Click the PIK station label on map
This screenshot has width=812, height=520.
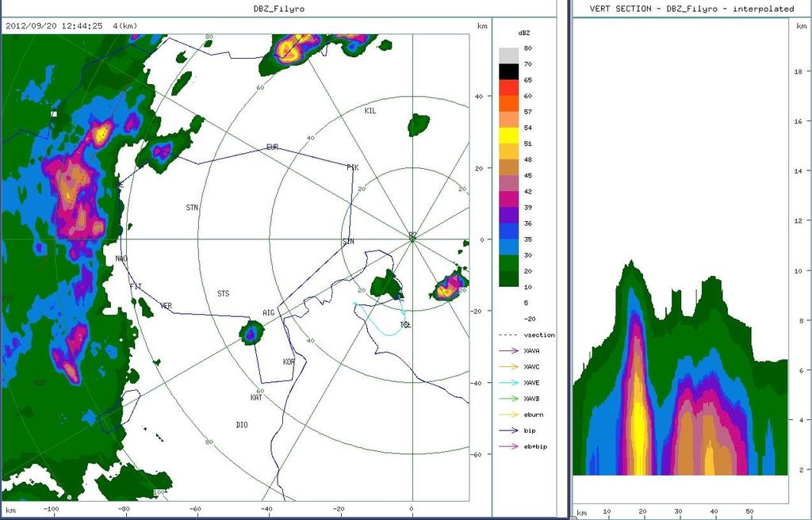[352, 167]
